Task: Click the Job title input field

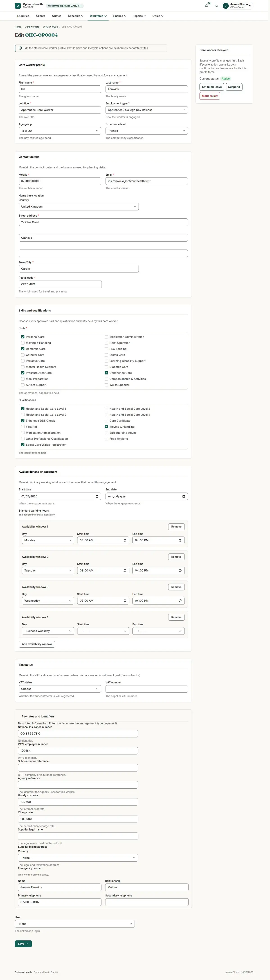Action: tap(60, 110)
